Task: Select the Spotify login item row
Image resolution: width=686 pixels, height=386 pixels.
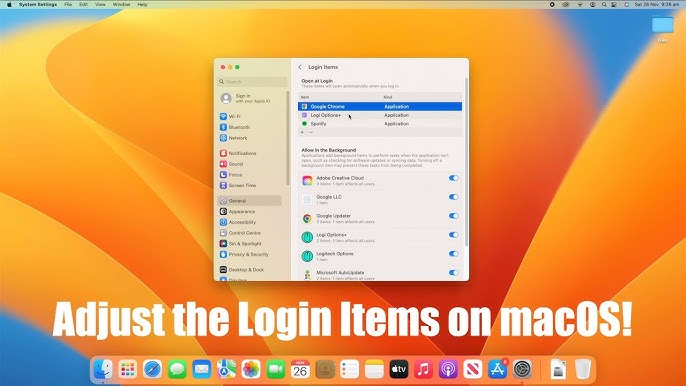Action: click(380, 124)
